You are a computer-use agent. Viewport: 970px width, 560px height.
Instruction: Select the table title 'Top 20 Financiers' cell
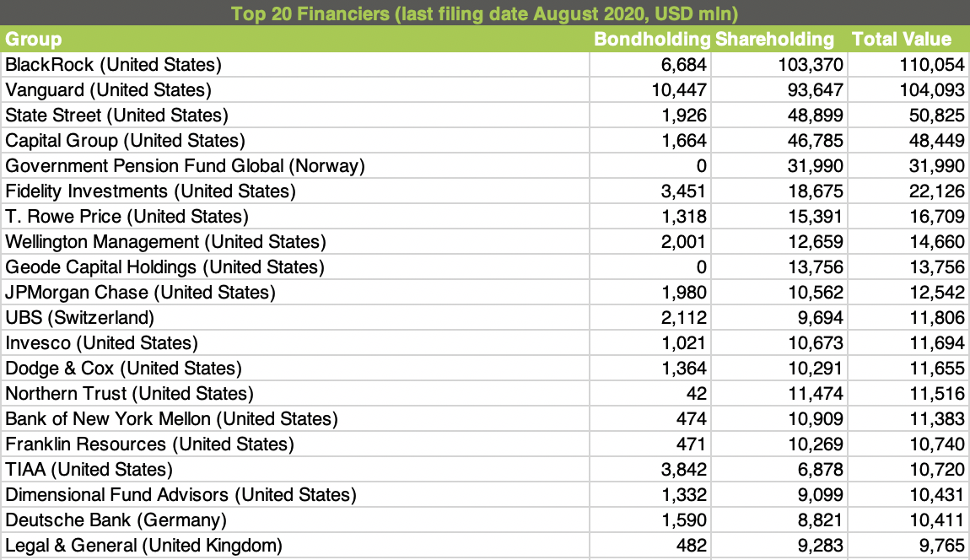(x=485, y=13)
